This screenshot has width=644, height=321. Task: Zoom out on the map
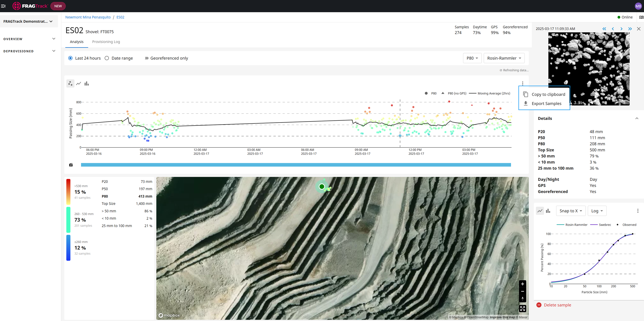click(522, 291)
